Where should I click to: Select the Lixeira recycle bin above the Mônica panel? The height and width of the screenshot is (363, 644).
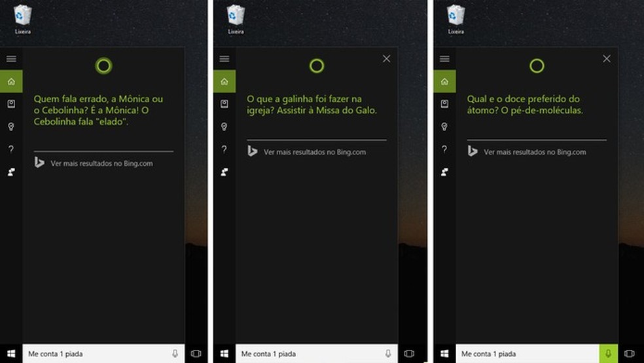tap(23, 19)
